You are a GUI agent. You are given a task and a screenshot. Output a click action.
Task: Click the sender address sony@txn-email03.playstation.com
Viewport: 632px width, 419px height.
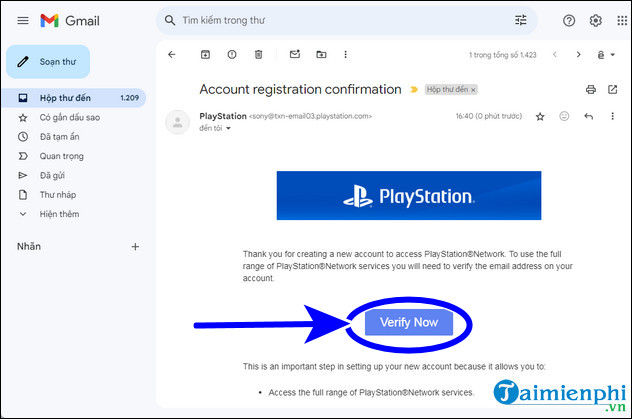click(310, 116)
